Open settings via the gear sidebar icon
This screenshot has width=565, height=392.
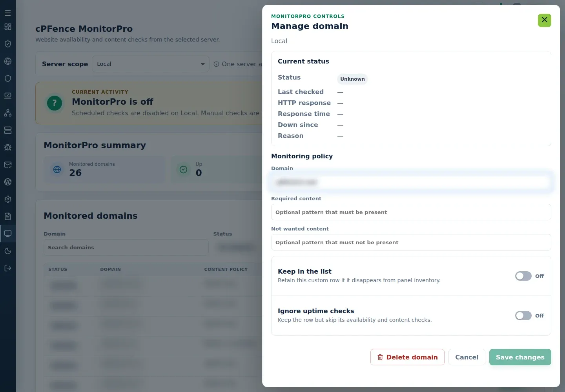coord(8,199)
